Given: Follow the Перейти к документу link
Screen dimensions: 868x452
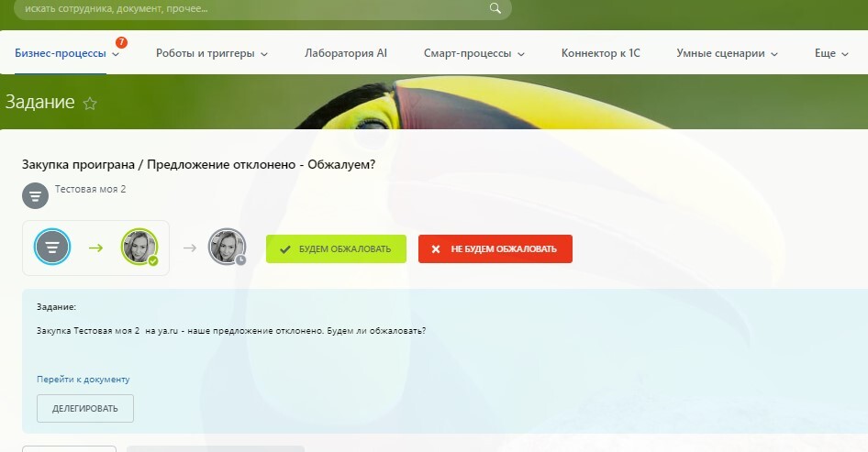Looking at the screenshot, I should point(83,379).
